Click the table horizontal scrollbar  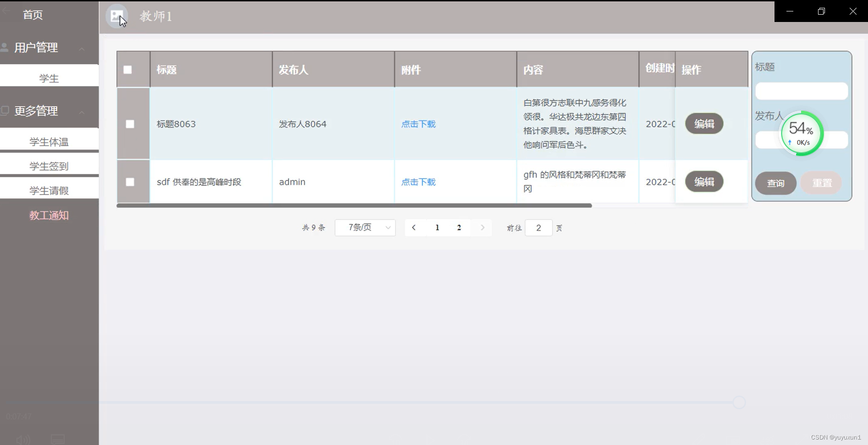click(354, 206)
